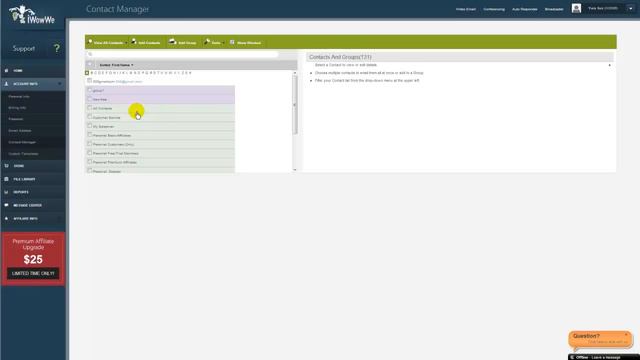Click the LIMITED TIME ONLY! button
The image size is (640, 360).
tap(33, 273)
